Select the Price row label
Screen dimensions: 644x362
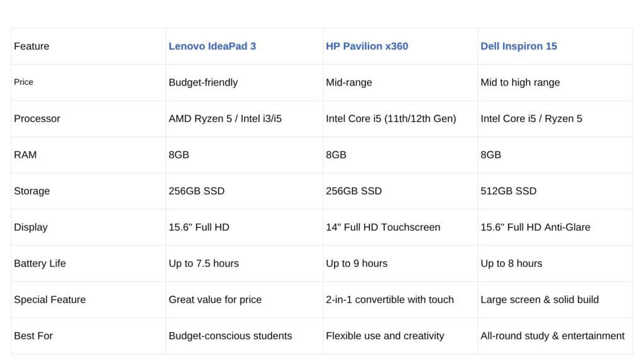coord(23,82)
